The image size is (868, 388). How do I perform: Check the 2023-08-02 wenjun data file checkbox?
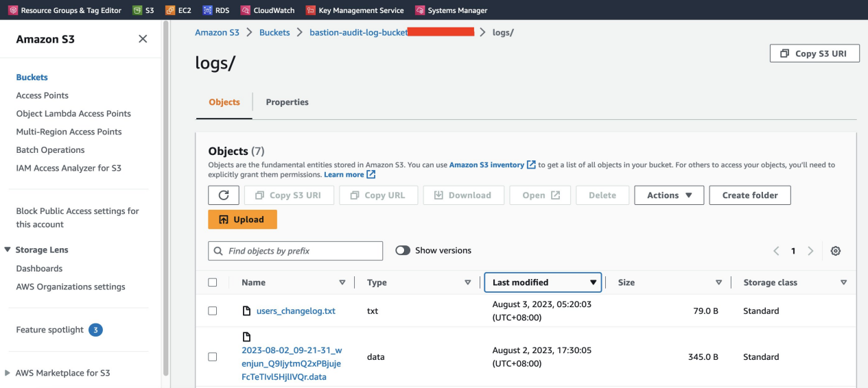click(213, 357)
